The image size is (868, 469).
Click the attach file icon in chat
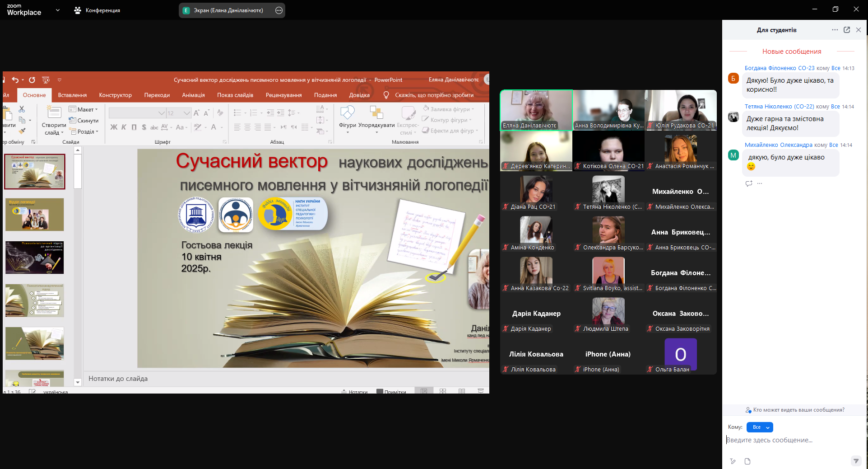pyautogui.click(x=747, y=461)
